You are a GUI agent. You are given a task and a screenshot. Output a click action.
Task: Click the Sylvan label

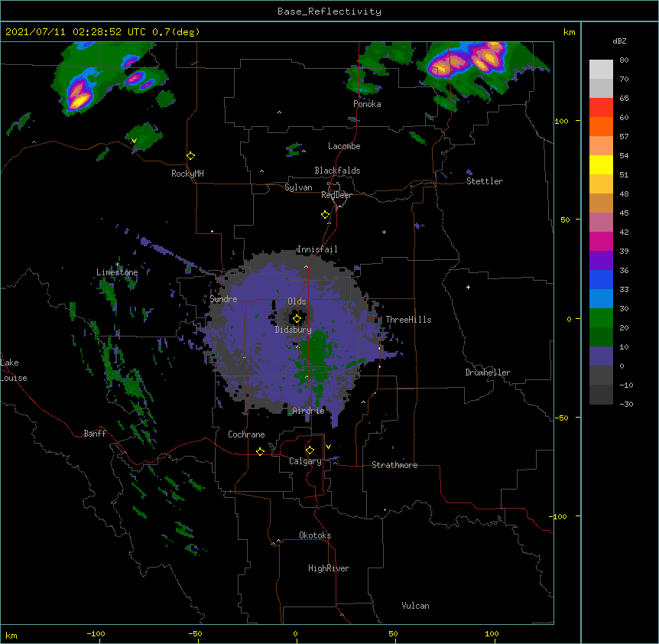tap(298, 187)
